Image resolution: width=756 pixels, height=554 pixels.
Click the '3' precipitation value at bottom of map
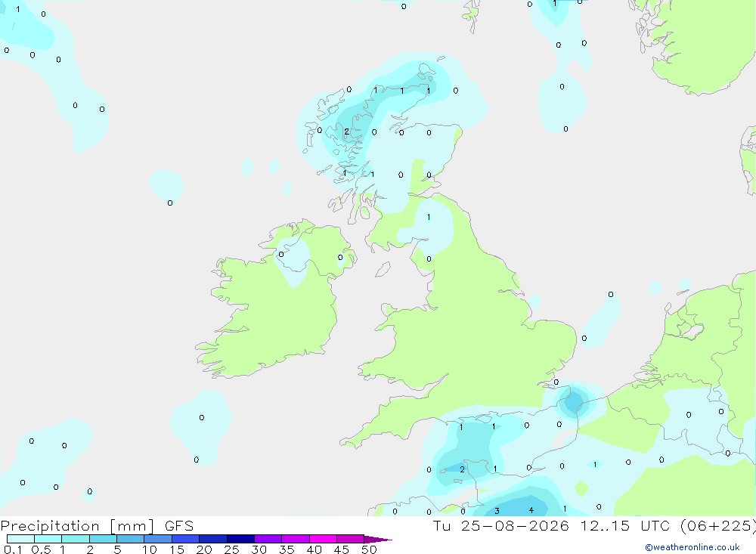click(x=497, y=511)
